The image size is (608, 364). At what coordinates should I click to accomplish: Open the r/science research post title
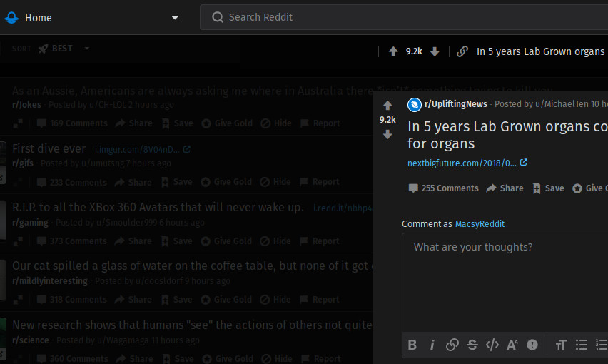tap(193, 325)
